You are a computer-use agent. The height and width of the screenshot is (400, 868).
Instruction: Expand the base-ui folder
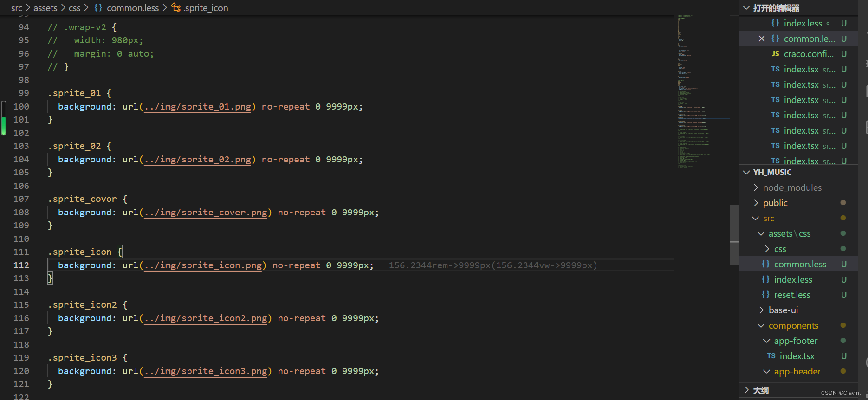point(761,310)
